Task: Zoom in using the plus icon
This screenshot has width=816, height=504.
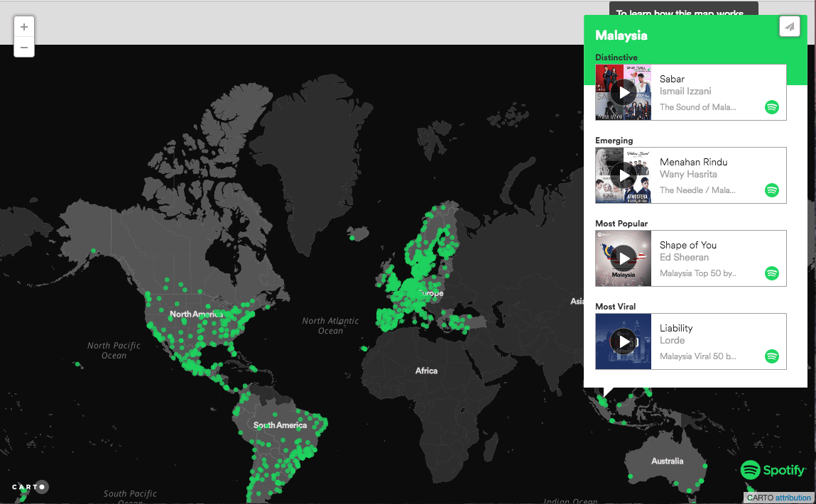Action: click(x=23, y=26)
